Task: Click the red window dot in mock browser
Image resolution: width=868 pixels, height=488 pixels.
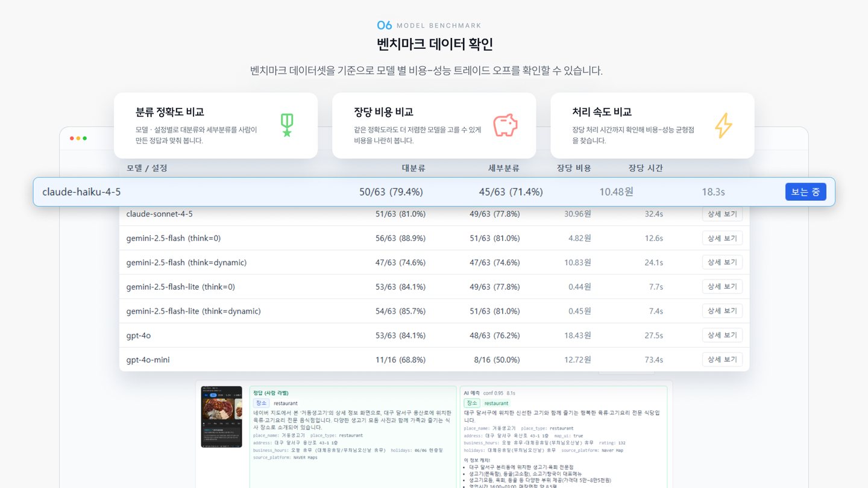Action: [x=72, y=139]
